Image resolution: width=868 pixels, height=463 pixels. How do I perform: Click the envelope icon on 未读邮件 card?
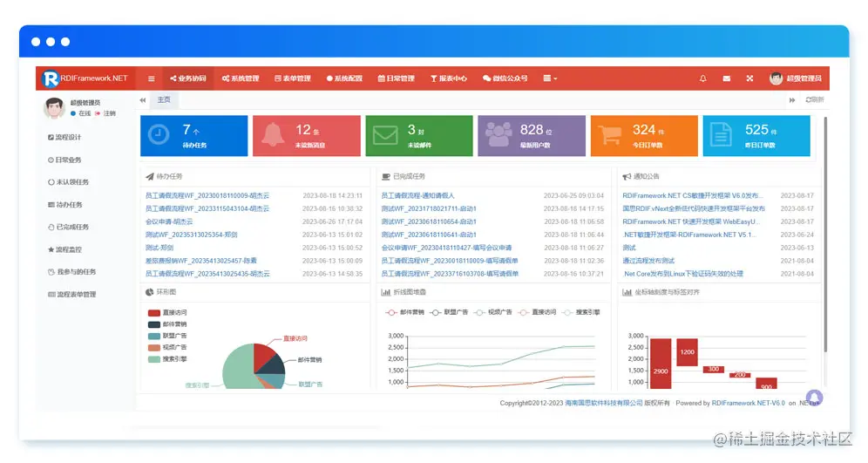click(384, 134)
